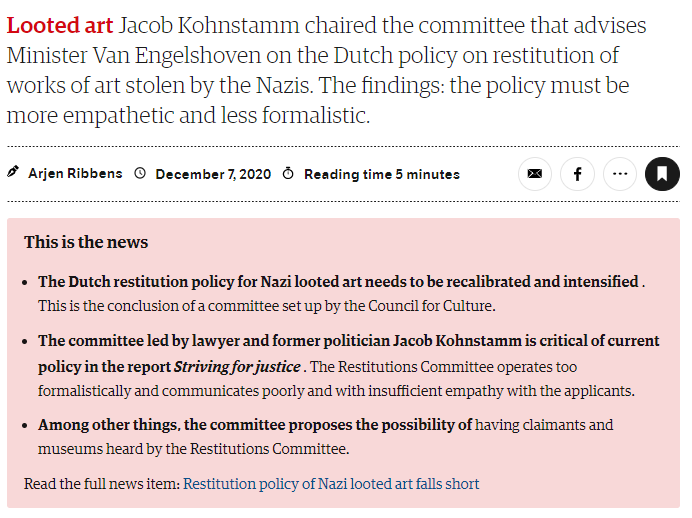
Task: Click the pencil icon beside the author name
Action: pos(13,172)
